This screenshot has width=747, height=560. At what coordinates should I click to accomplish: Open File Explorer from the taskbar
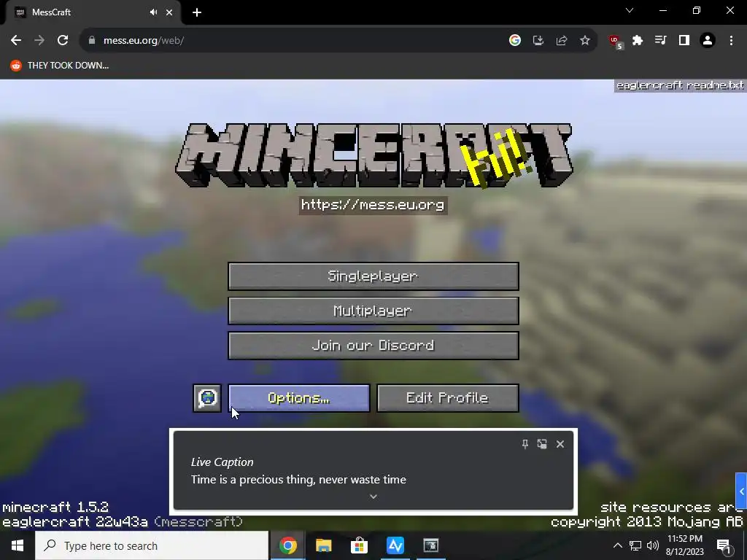323,545
